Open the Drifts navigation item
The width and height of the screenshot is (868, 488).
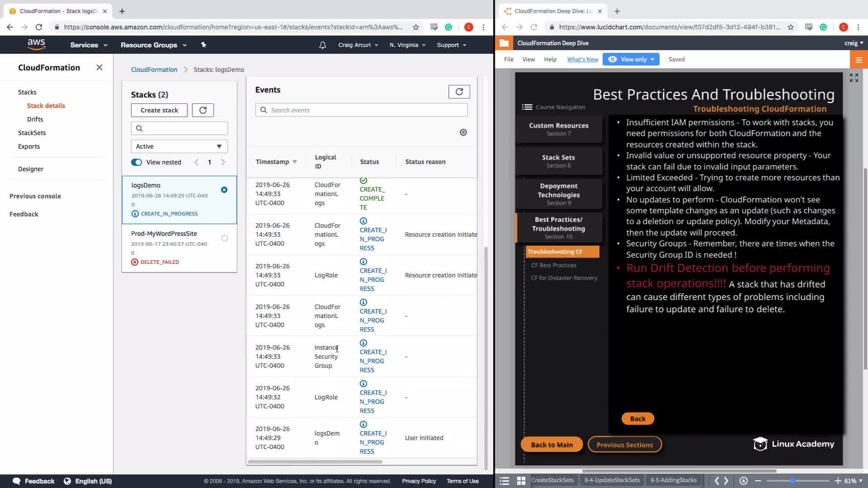coord(35,119)
